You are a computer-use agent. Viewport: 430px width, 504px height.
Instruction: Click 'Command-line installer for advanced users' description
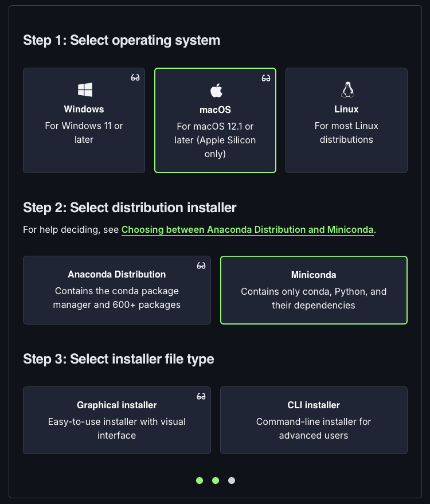tap(314, 428)
